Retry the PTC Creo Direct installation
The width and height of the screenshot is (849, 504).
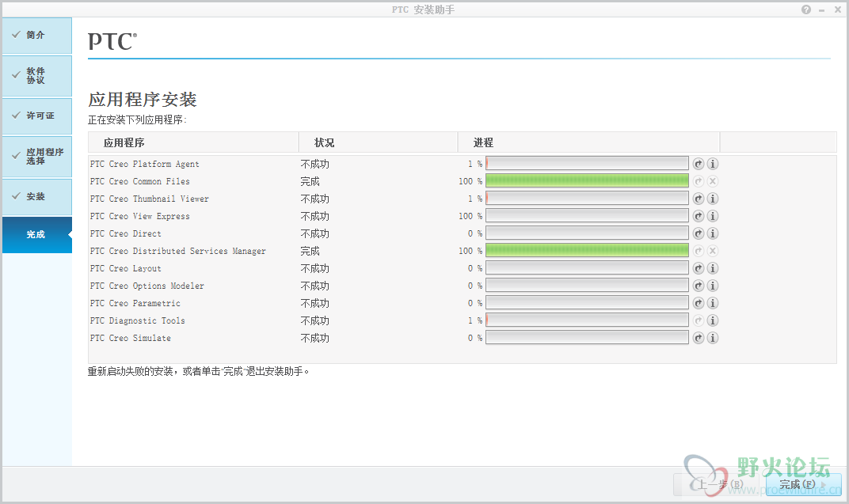[699, 233]
